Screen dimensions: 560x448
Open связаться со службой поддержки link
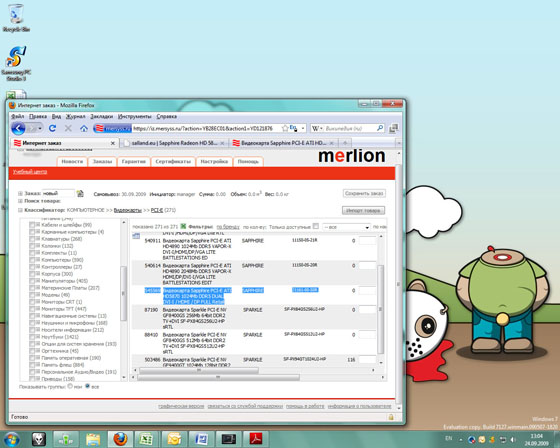pyautogui.click(x=245, y=406)
